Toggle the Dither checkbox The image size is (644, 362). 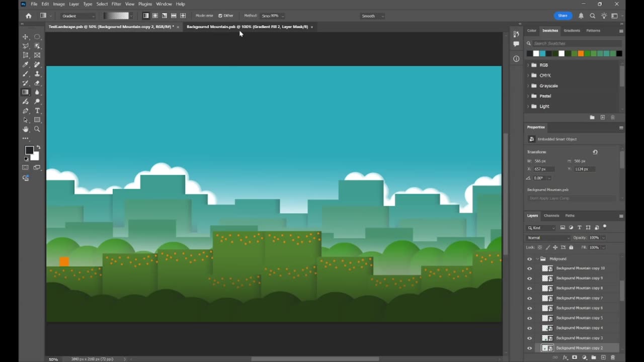220,16
